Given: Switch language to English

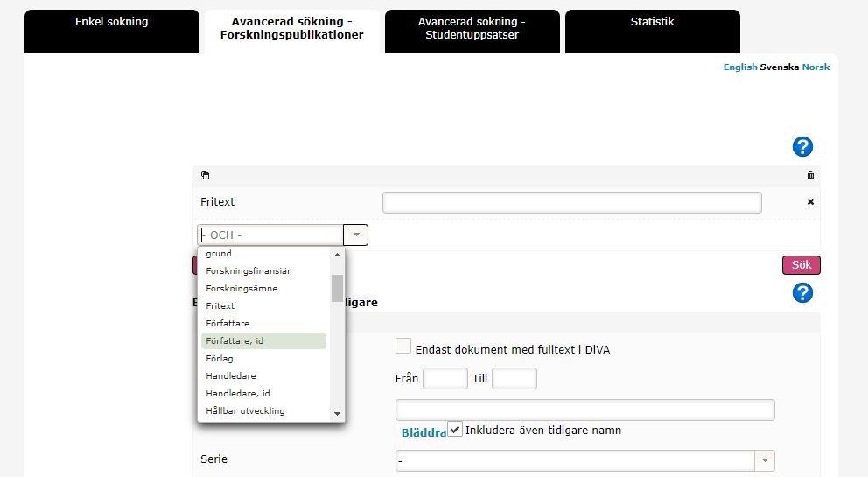Looking at the screenshot, I should point(739,67).
